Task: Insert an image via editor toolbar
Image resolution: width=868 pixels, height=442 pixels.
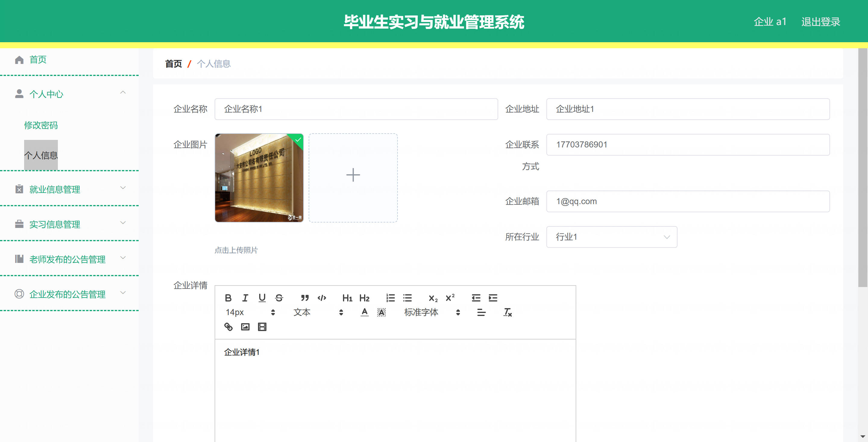Action: tap(245, 327)
